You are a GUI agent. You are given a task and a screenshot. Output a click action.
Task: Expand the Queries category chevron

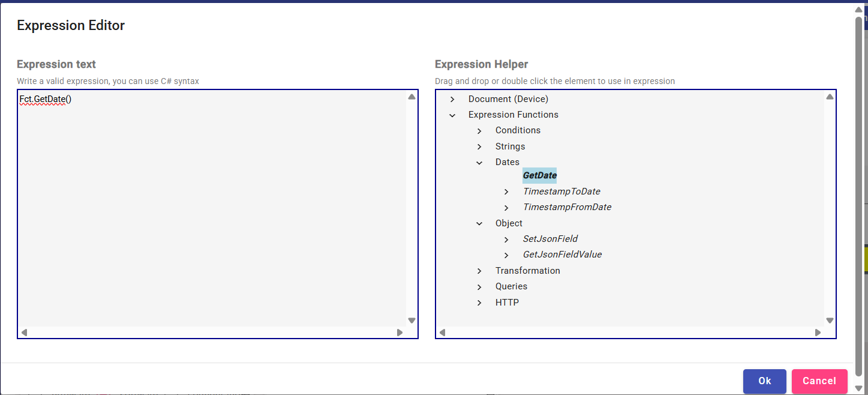pyautogui.click(x=479, y=287)
